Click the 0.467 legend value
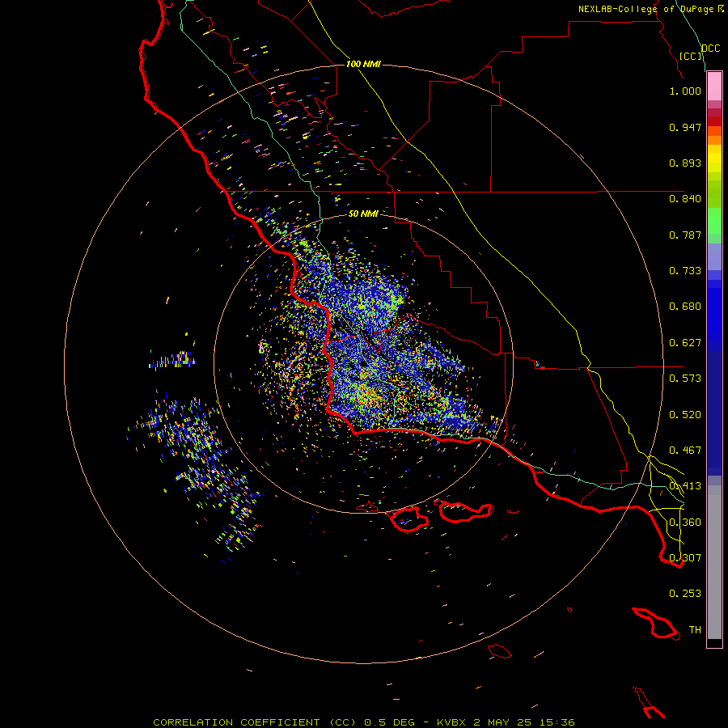 point(685,451)
